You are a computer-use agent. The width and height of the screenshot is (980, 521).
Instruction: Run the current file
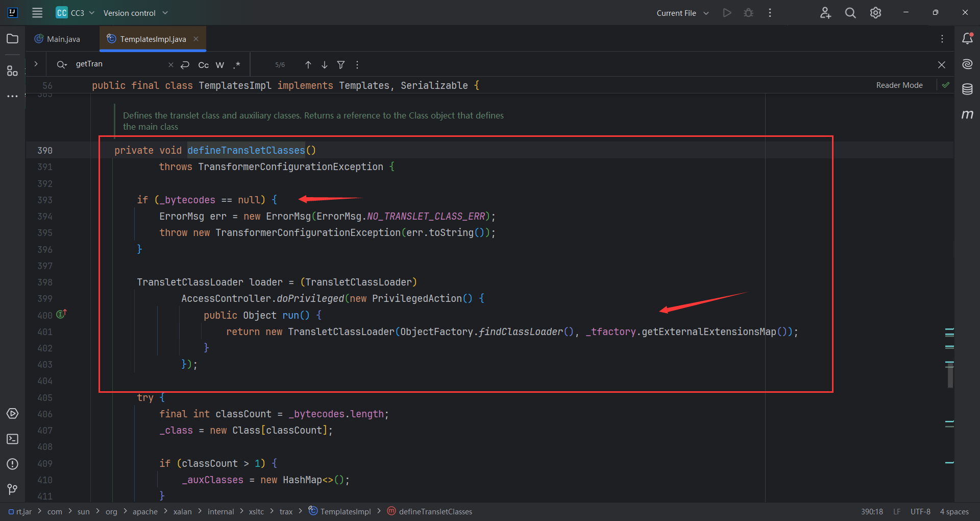click(727, 13)
